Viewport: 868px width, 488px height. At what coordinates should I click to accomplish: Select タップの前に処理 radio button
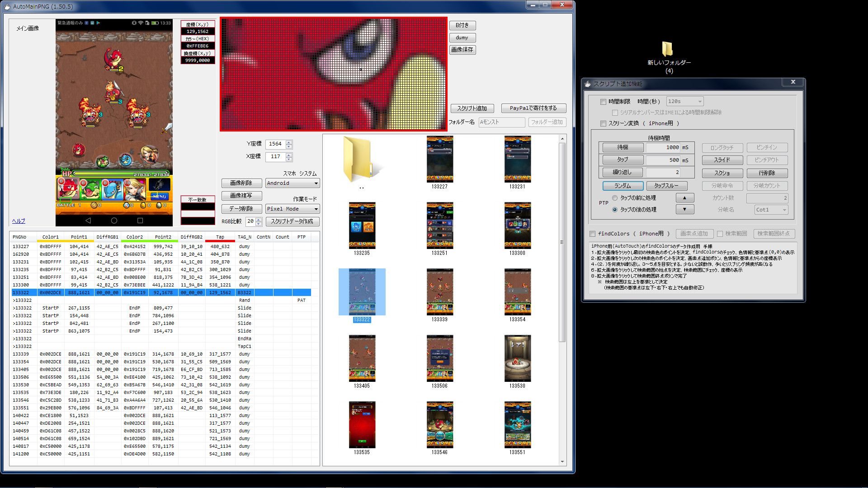tap(615, 198)
